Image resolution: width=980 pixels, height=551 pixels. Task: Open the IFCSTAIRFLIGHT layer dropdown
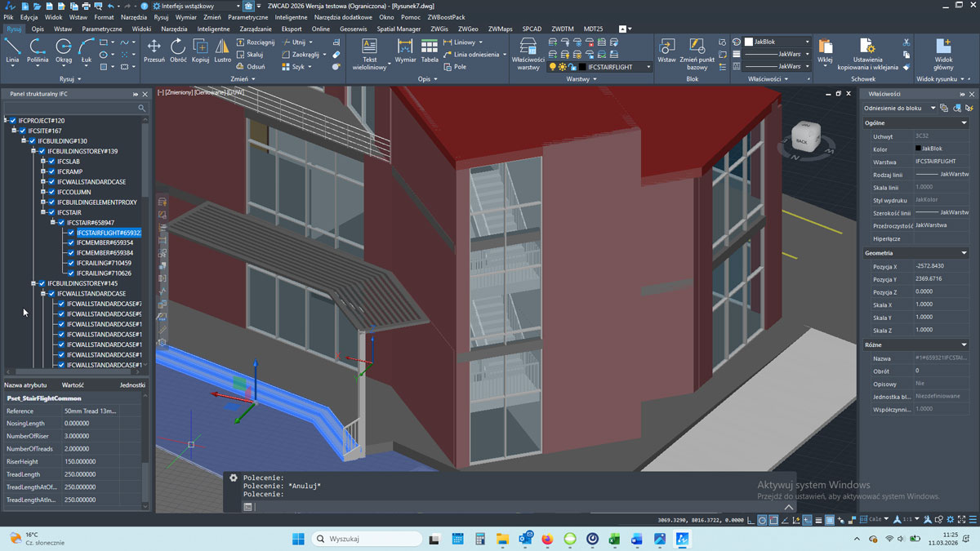[x=648, y=67]
